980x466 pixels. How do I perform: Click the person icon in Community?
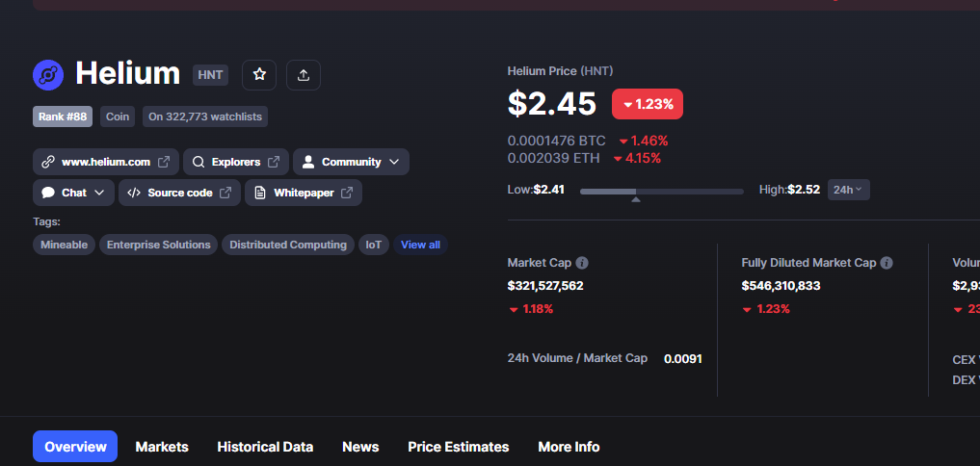click(x=307, y=162)
